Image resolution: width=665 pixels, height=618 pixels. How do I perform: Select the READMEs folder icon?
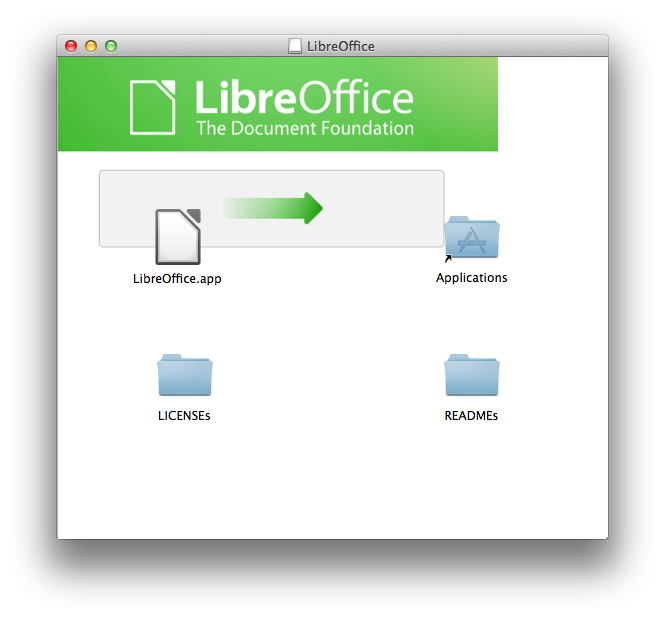[x=472, y=375]
